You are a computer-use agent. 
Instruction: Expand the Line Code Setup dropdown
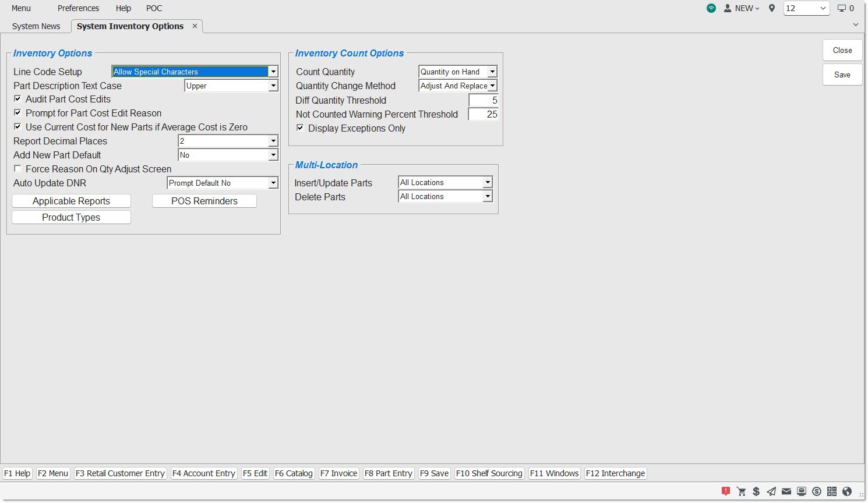[273, 72]
